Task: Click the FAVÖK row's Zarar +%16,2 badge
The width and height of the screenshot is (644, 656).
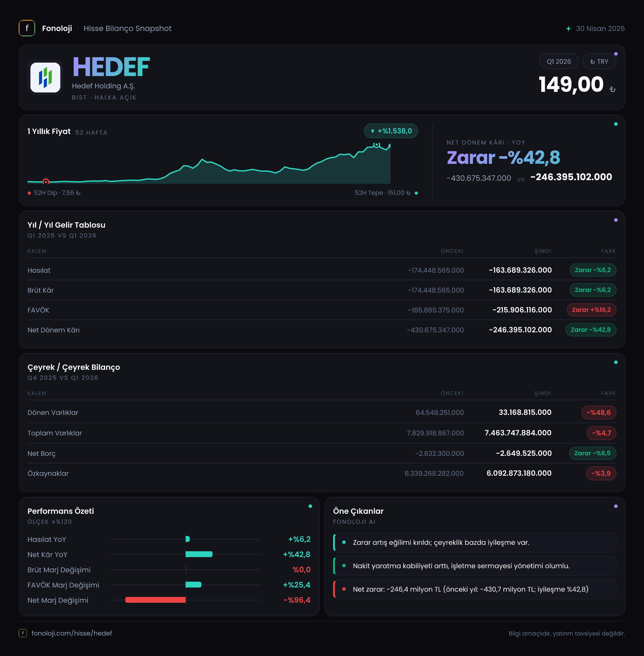Action: click(591, 310)
